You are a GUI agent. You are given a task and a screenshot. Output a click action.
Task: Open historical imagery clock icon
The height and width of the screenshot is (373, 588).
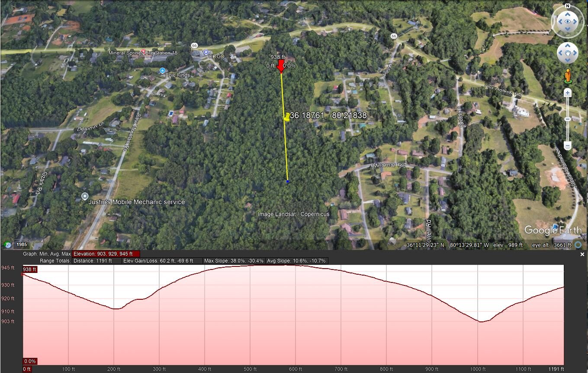[x=7, y=245]
